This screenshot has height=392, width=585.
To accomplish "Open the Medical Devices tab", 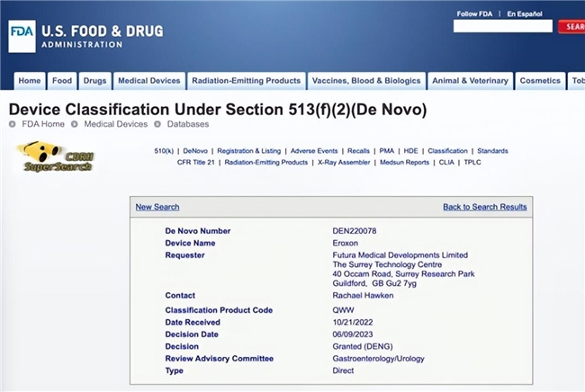I will tap(149, 81).
